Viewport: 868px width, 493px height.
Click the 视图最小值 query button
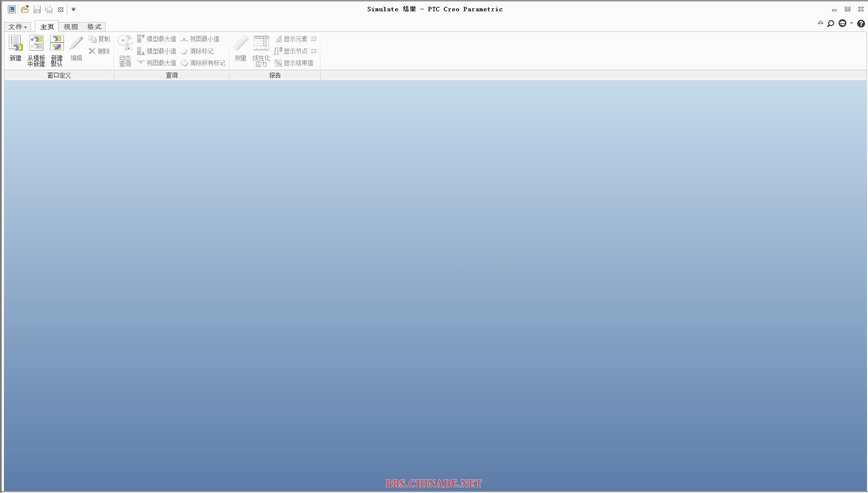coord(200,39)
